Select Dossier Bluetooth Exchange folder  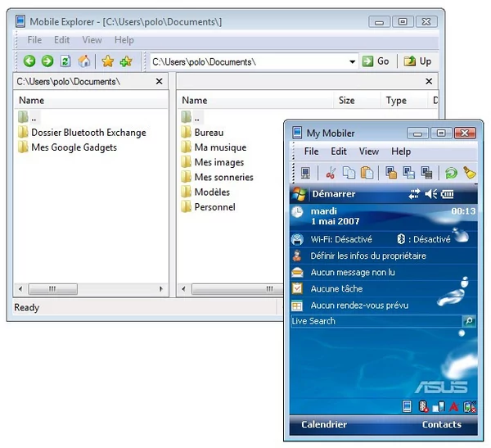click(x=83, y=133)
